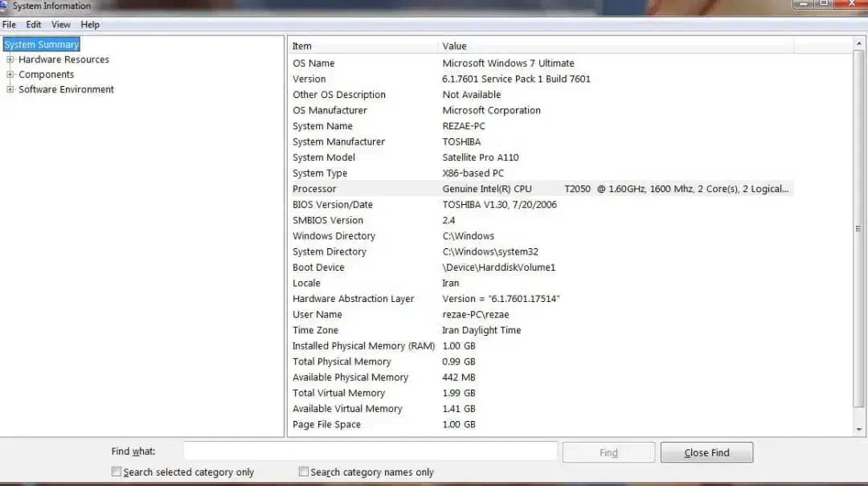
Task: Open the Edit menu
Action: tap(34, 25)
